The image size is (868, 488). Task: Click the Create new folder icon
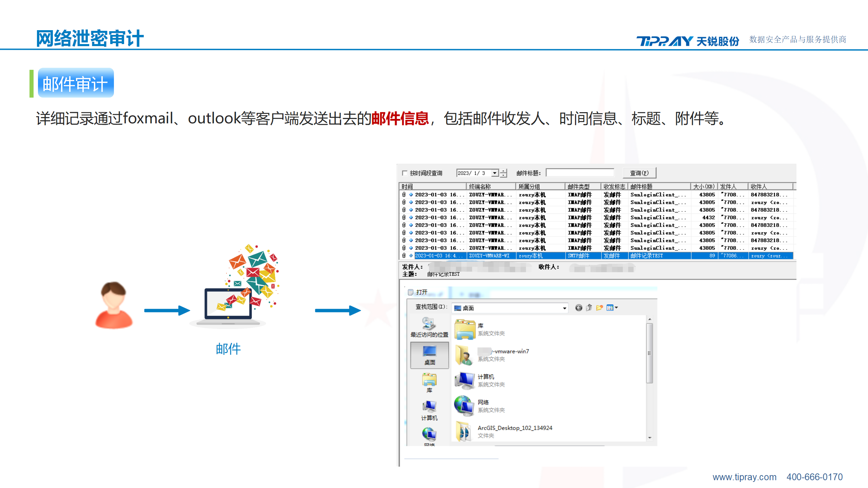click(x=599, y=308)
